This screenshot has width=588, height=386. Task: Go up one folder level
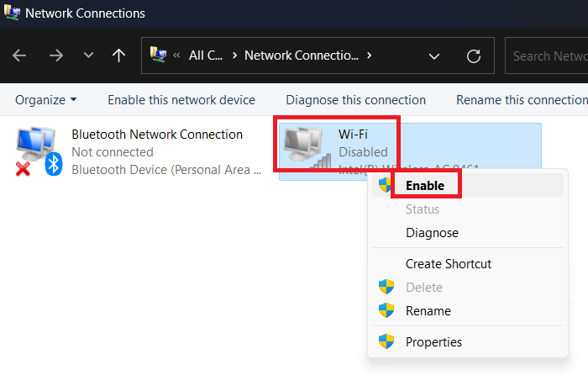[119, 56]
